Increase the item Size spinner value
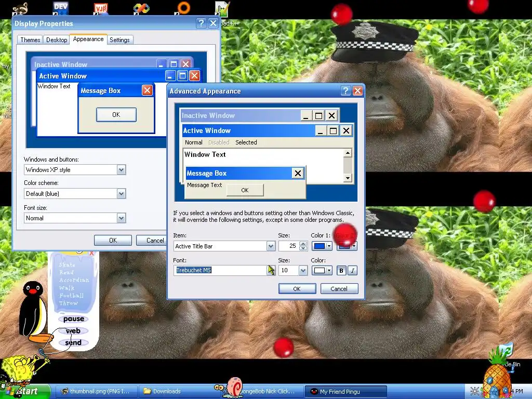Image resolution: width=532 pixels, height=399 pixels. click(303, 244)
